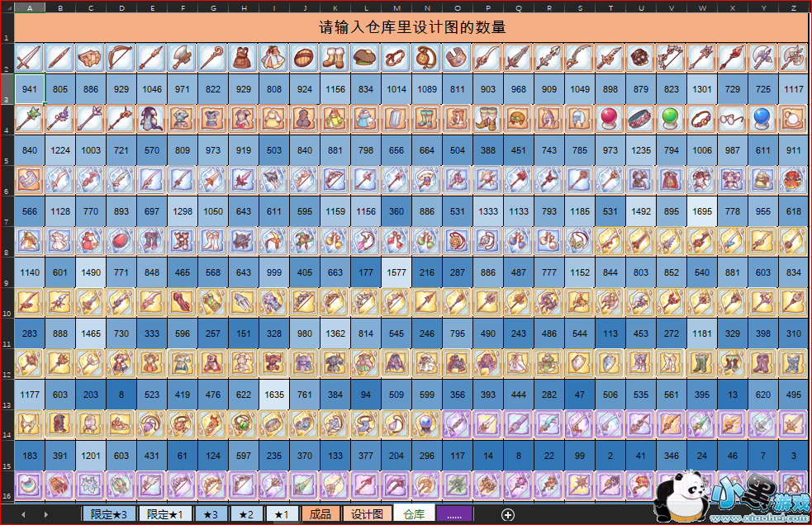Image resolution: width=812 pixels, height=525 pixels.
Task: Click the red crystal ball icon
Action: coord(610,119)
